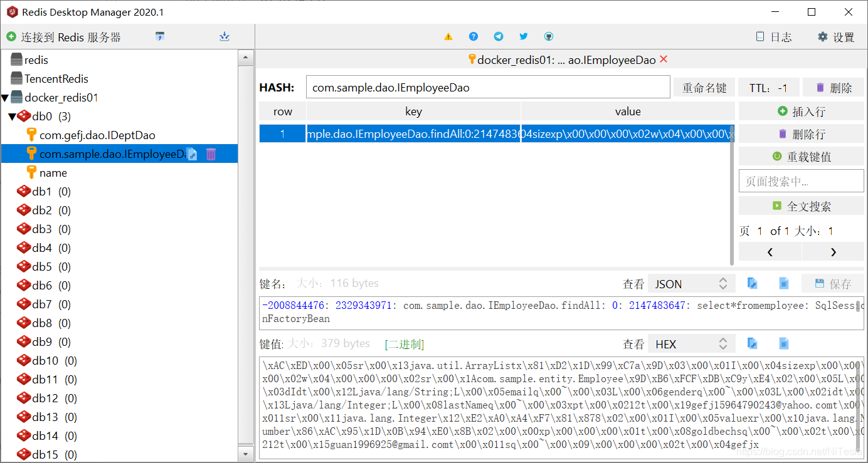Click the 删除 delete key button

tap(834, 88)
